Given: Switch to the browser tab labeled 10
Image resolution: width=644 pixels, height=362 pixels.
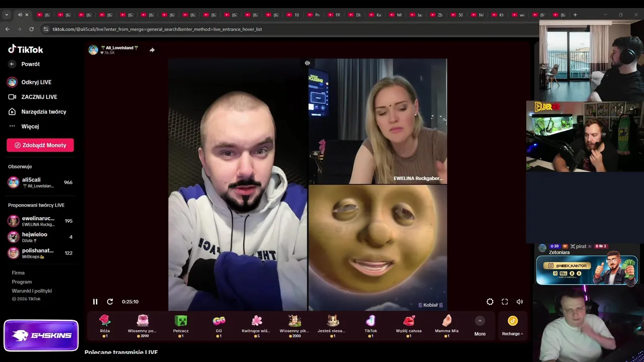Looking at the screenshot, I should (293, 15).
